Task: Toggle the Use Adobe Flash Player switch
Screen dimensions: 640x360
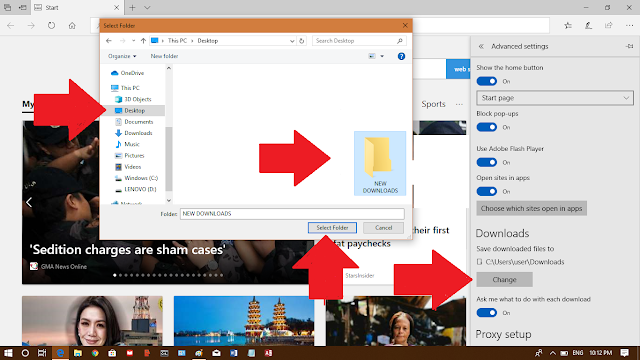Action: pos(487,162)
